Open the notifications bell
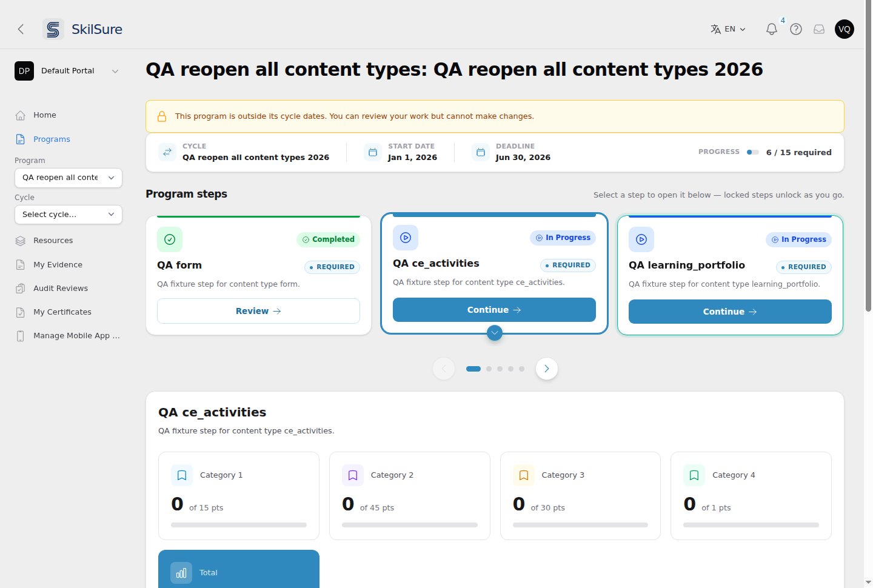Image resolution: width=873 pixels, height=588 pixels. point(771,29)
